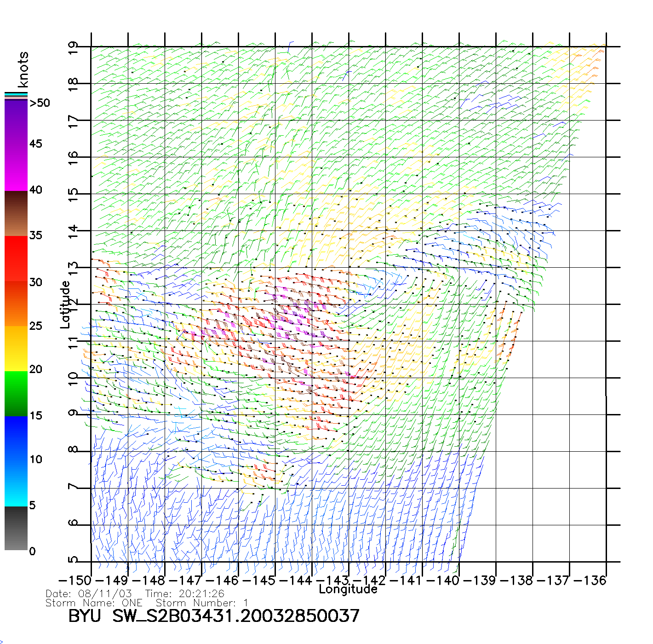
Task: Select the green 15–20 knots legend band
Action: pyautogui.click(x=16, y=393)
